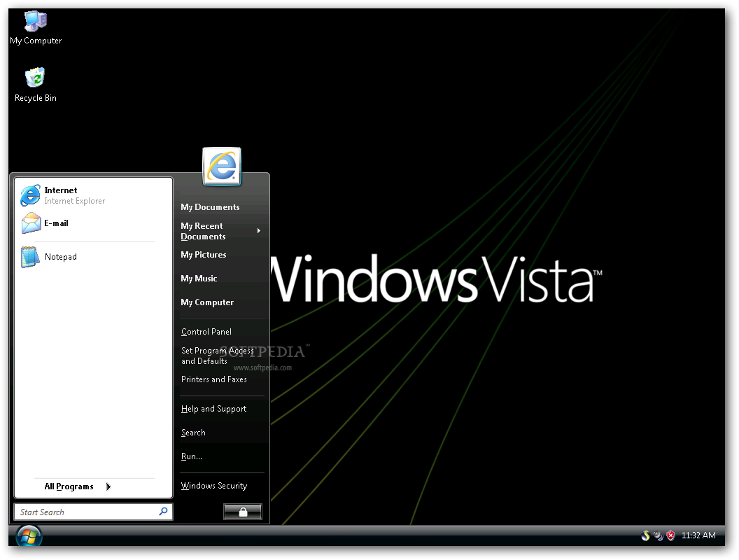Image resolution: width=739 pixels, height=560 pixels.
Task: Open My Documents
Action: (x=210, y=207)
